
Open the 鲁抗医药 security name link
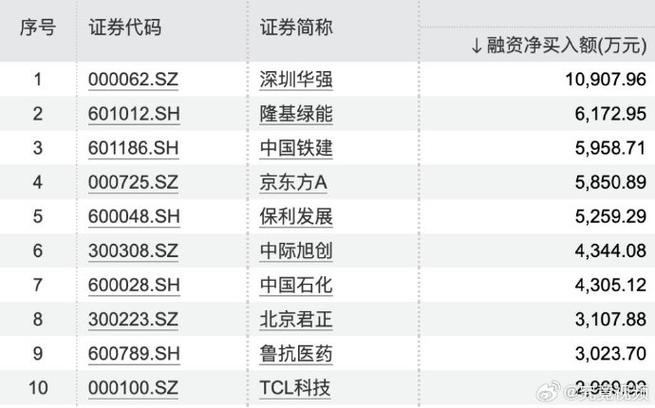[x=296, y=353]
